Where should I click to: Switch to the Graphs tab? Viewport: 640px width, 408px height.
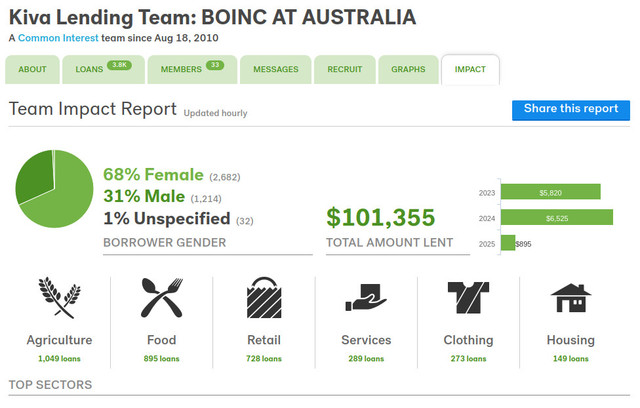tap(408, 69)
